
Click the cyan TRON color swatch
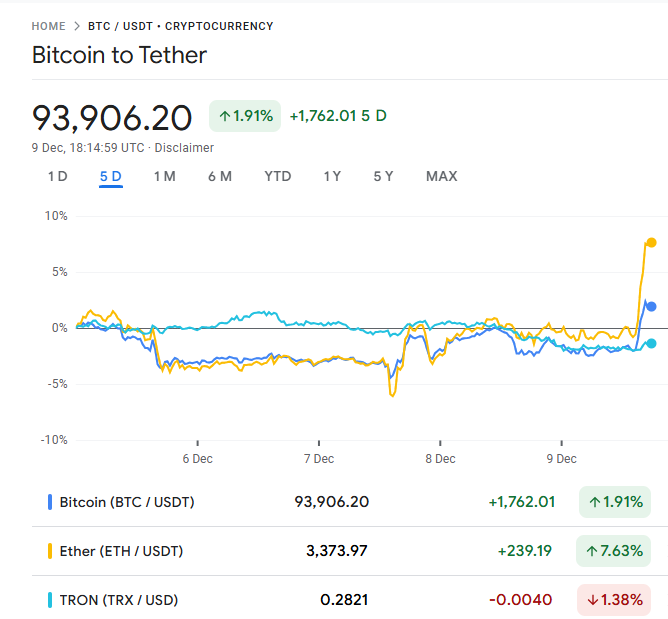pyautogui.click(x=50, y=600)
